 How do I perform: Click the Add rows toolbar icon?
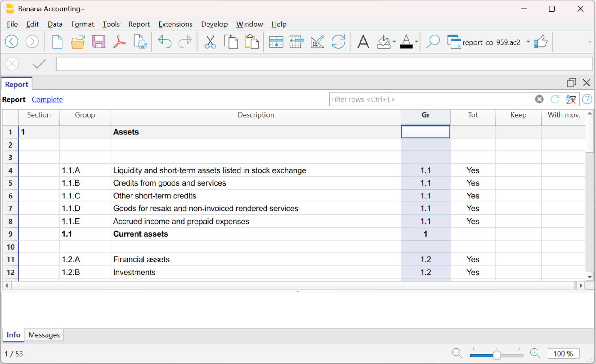tap(276, 42)
